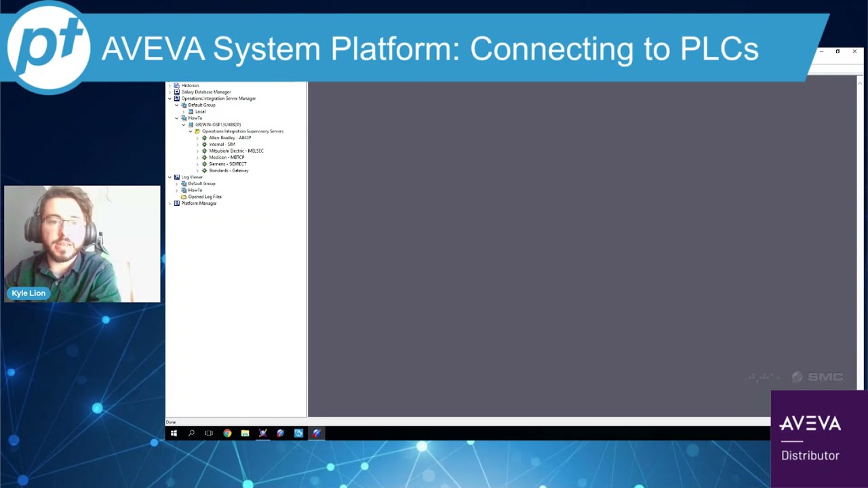Select the Platform Manager label
This screenshot has height=488, width=868.
tap(199, 203)
